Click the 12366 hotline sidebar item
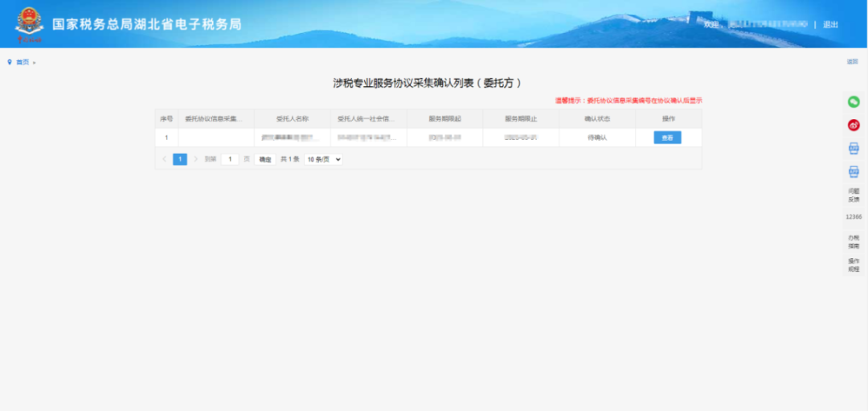The height and width of the screenshot is (411, 868). 854,217
